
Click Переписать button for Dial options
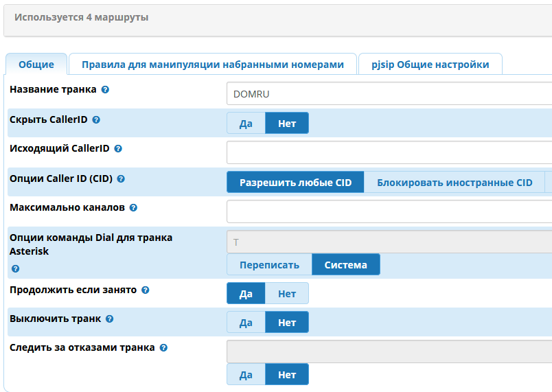point(269,265)
